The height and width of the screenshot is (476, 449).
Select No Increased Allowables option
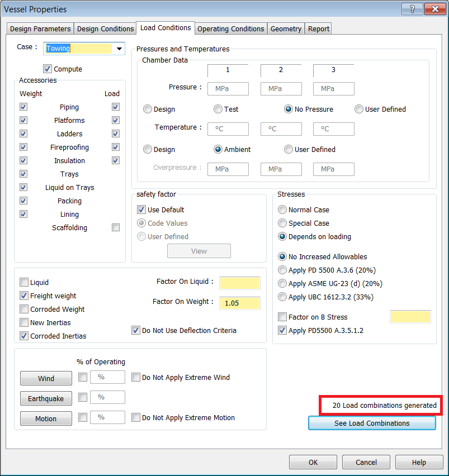pos(282,257)
